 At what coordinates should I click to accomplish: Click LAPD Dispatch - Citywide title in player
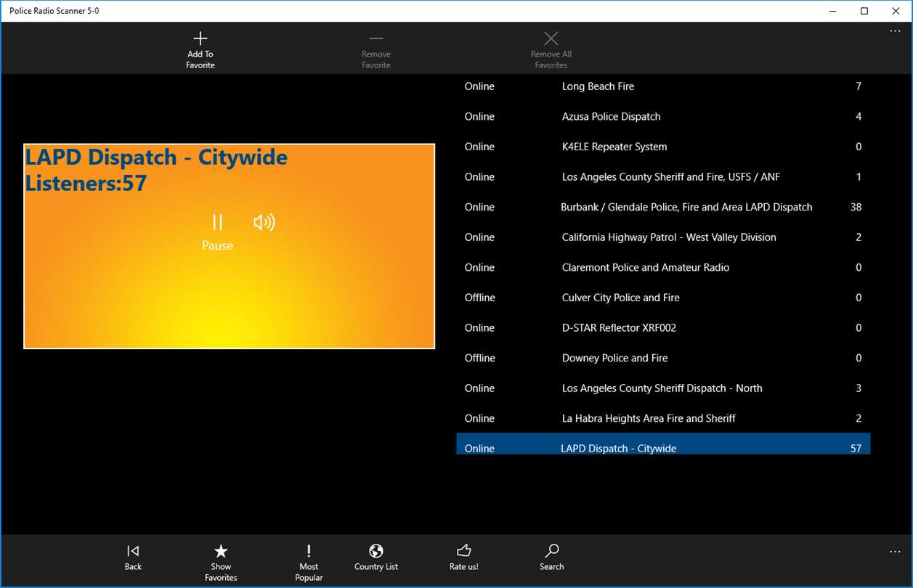[x=156, y=158]
